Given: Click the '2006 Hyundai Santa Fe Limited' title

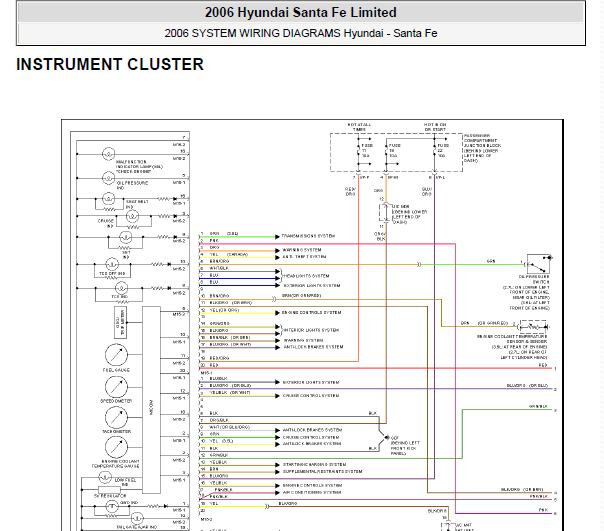Looking at the screenshot, I should [300, 12].
